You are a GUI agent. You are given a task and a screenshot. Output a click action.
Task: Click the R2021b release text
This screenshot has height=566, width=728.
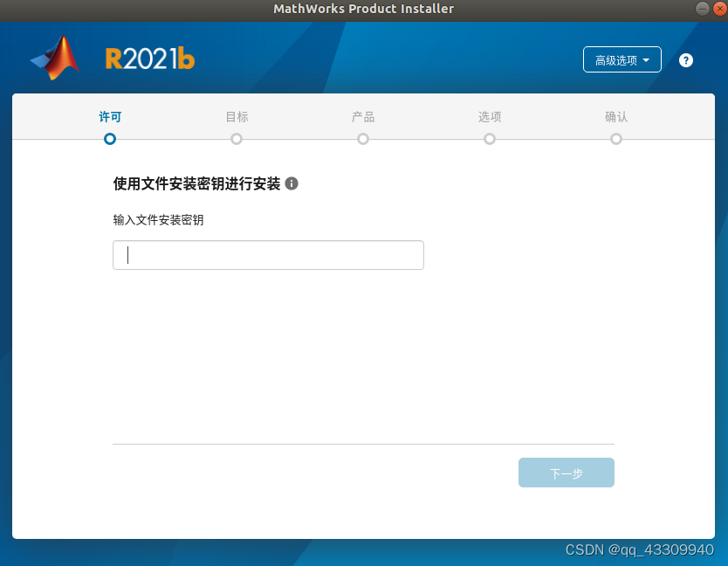[x=150, y=59]
